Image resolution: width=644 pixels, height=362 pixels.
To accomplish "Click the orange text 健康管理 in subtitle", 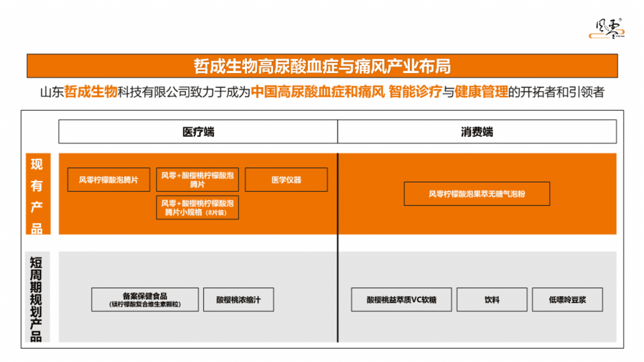I will pos(481,92).
